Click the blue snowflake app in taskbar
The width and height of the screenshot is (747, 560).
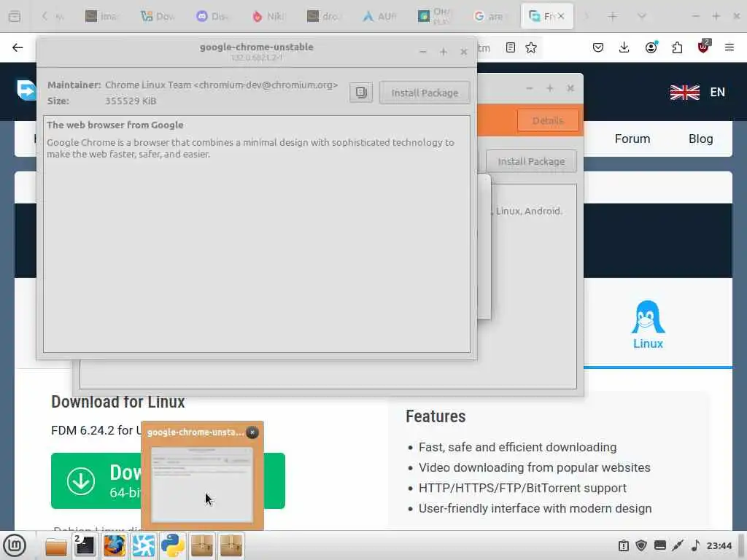pyautogui.click(x=144, y=545)
